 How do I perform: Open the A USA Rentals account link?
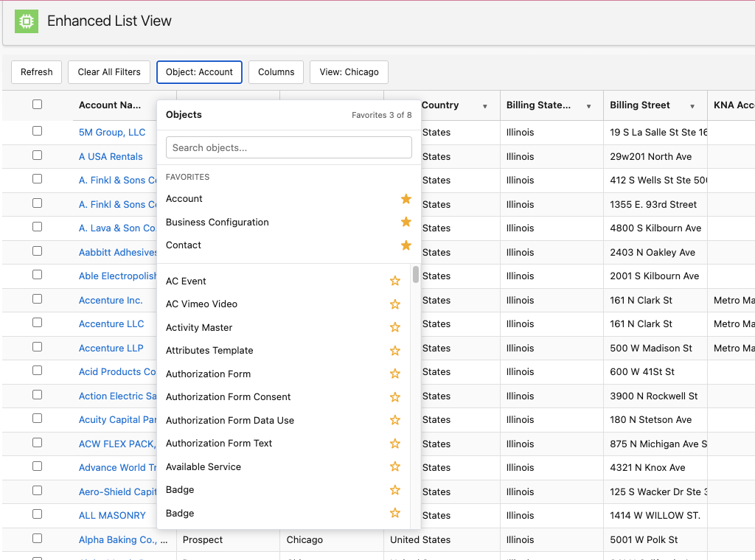tap(111, 156)
